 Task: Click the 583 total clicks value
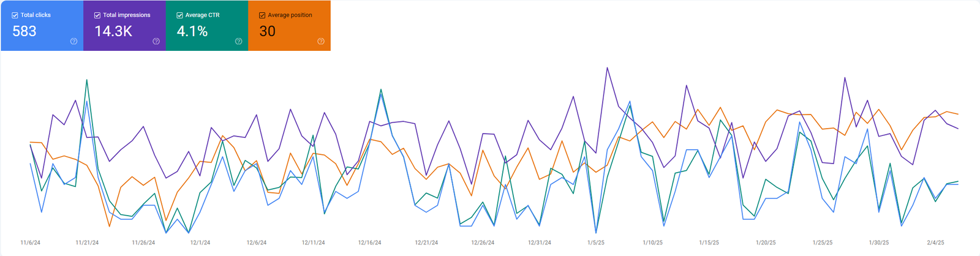pos(24,31)
